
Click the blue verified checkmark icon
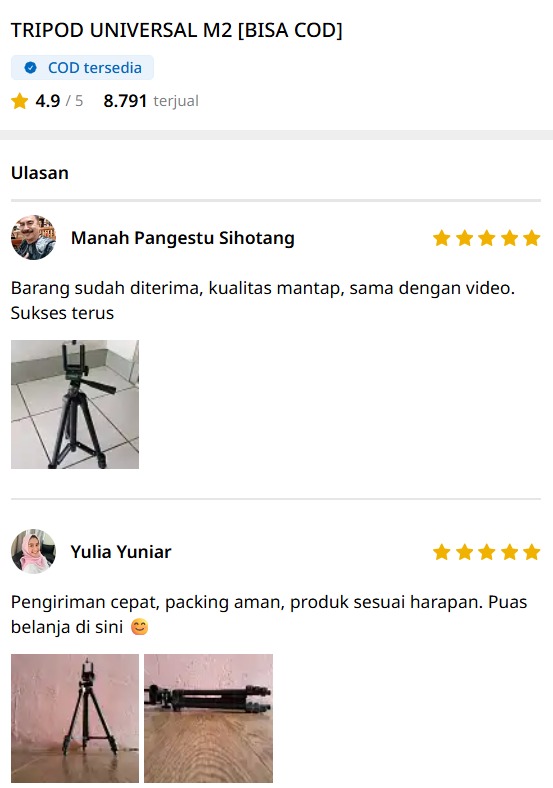point(30,67)
